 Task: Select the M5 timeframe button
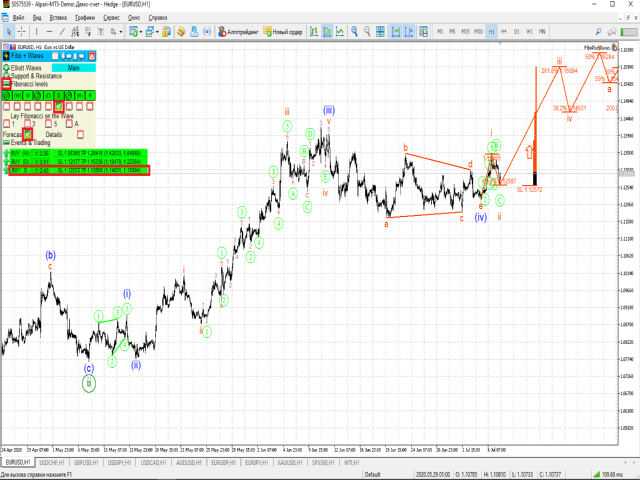(x=452, y=31)
